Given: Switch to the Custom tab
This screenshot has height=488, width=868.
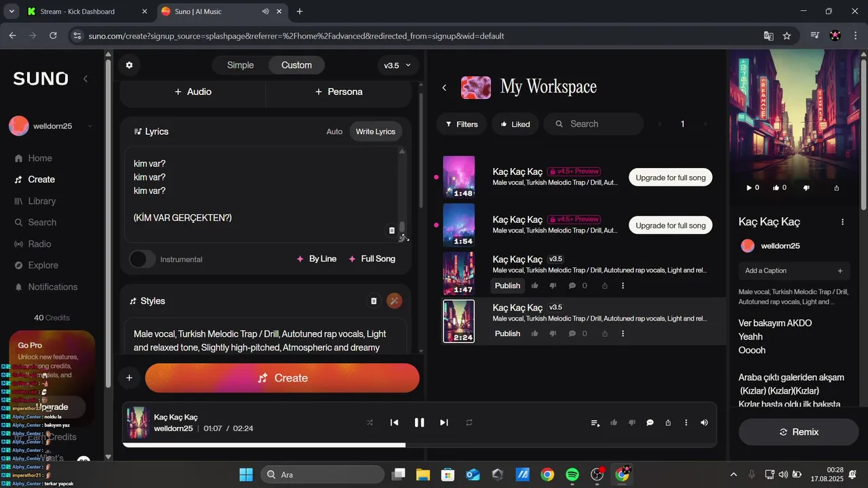Looking at the screenshot, I should pyautogui.click(x=296, y=65).
